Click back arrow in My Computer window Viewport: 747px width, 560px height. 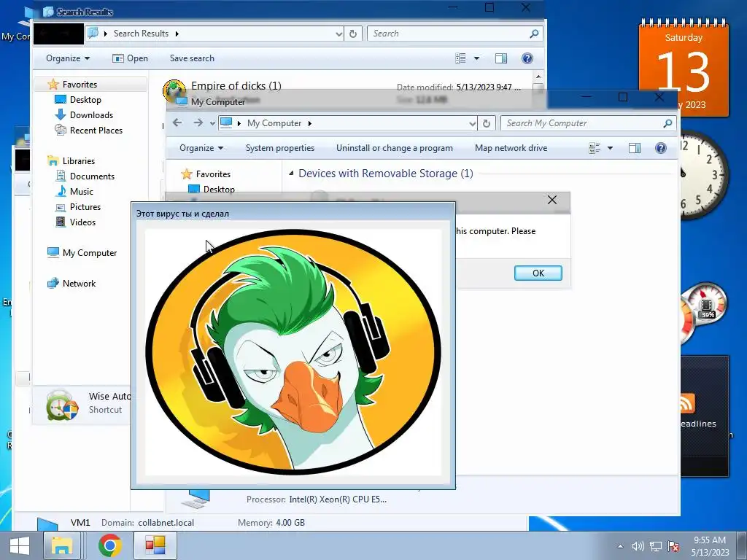(x=177, y=122)
